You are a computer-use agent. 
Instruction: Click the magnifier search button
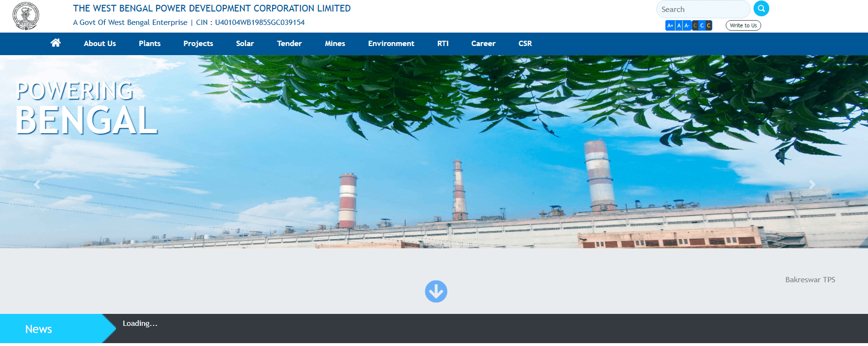761,9
